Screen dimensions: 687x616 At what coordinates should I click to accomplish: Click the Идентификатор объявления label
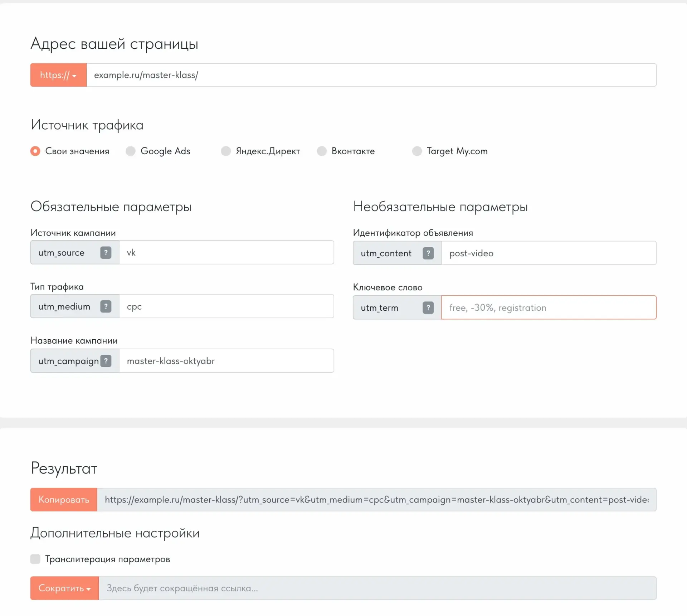[413, 233]
